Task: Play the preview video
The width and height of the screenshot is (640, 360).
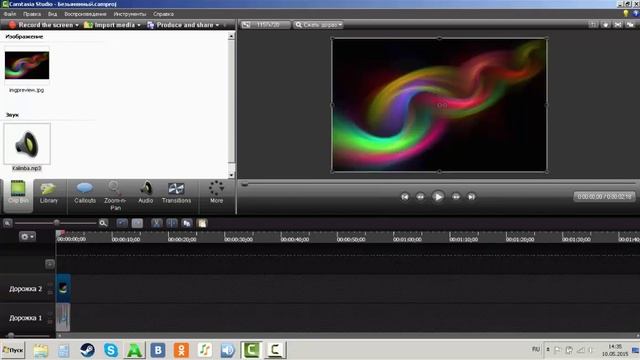Action: click(x=438, y=197)
